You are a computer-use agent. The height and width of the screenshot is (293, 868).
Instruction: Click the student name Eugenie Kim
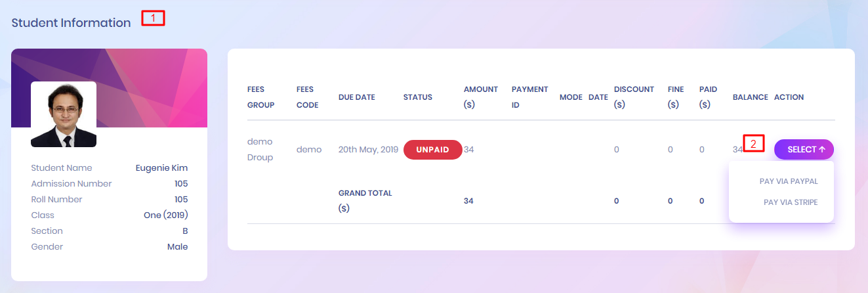(x=161, y=168)
